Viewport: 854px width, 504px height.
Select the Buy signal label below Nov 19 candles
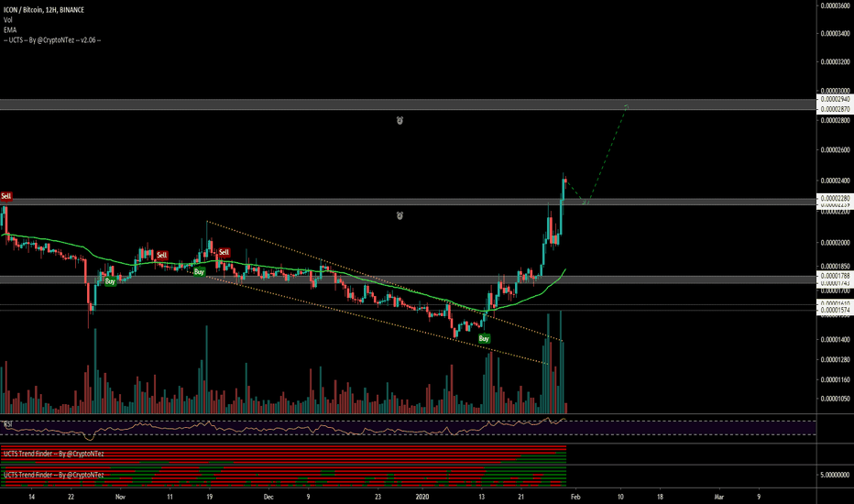click(x=200, y=272)
